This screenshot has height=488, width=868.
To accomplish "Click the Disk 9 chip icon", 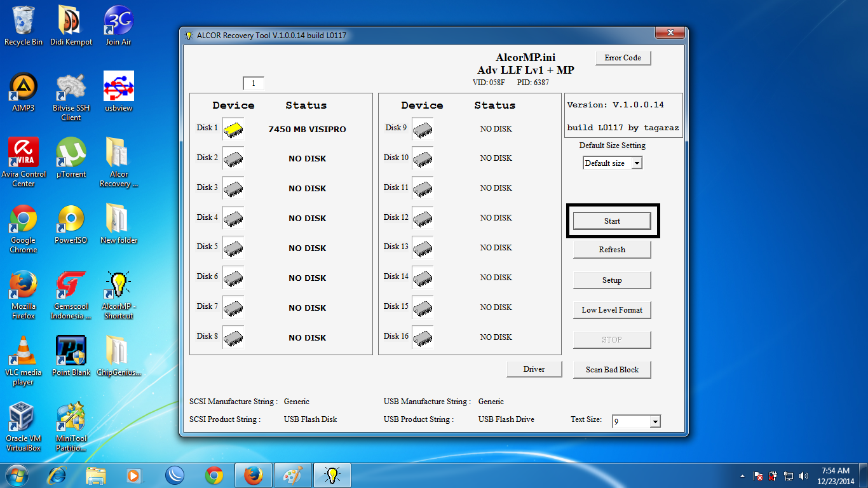I will point(422,128).
